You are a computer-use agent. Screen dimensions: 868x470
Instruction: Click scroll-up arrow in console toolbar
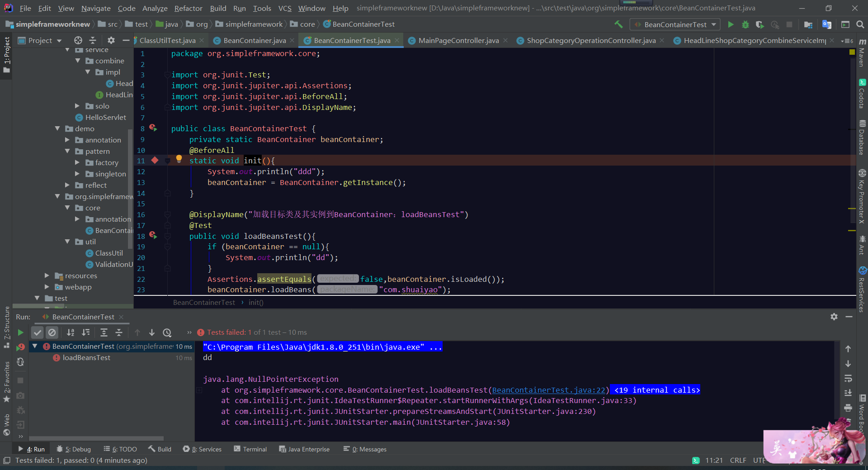pyautogui.click(x=848, y=349)
